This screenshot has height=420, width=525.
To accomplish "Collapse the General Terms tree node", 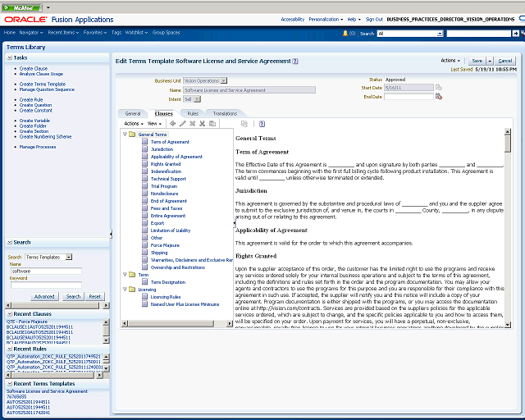I will click(125, 134).
